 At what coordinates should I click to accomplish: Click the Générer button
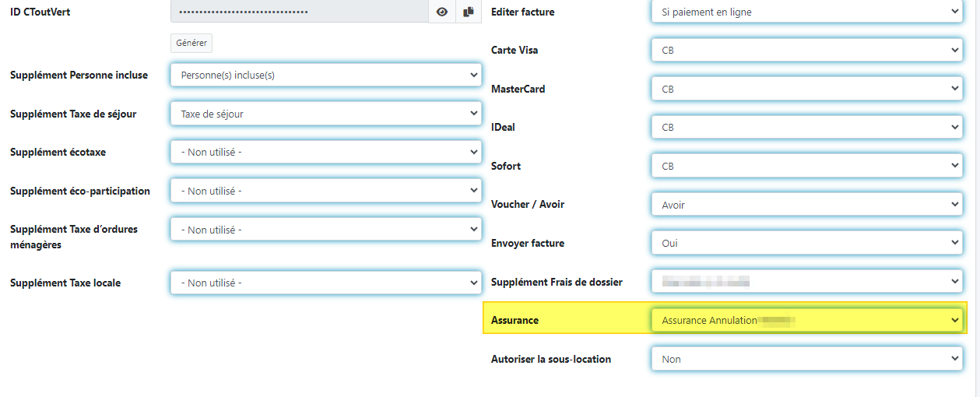click(191, 43)
